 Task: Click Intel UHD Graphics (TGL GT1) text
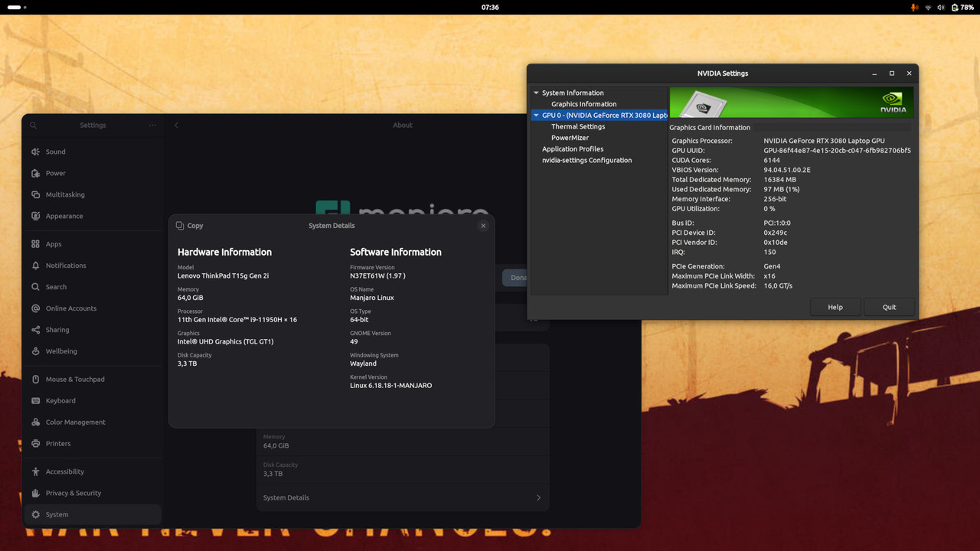[225, 341]
